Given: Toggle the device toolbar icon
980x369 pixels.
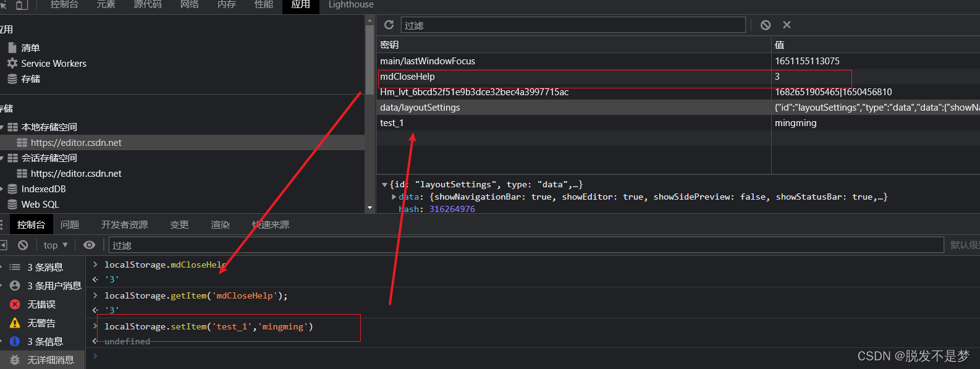Looking at the screenshot, I should pyautogui.click(x=22, y=5).
